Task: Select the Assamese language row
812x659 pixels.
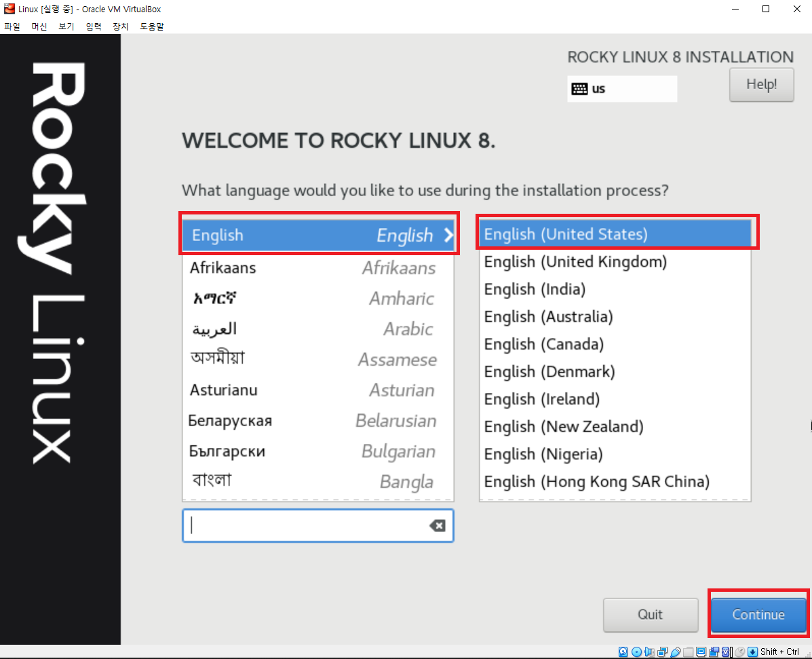Action: click(318, 360)
